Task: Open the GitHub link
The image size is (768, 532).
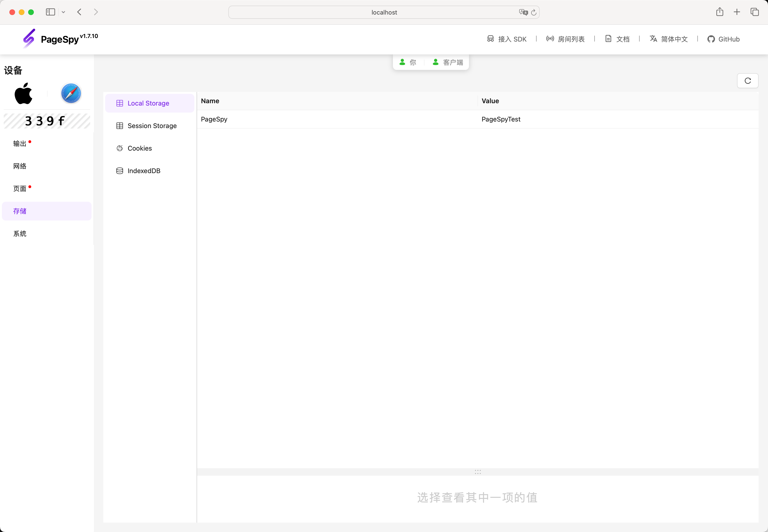Action: pos(723,39)
